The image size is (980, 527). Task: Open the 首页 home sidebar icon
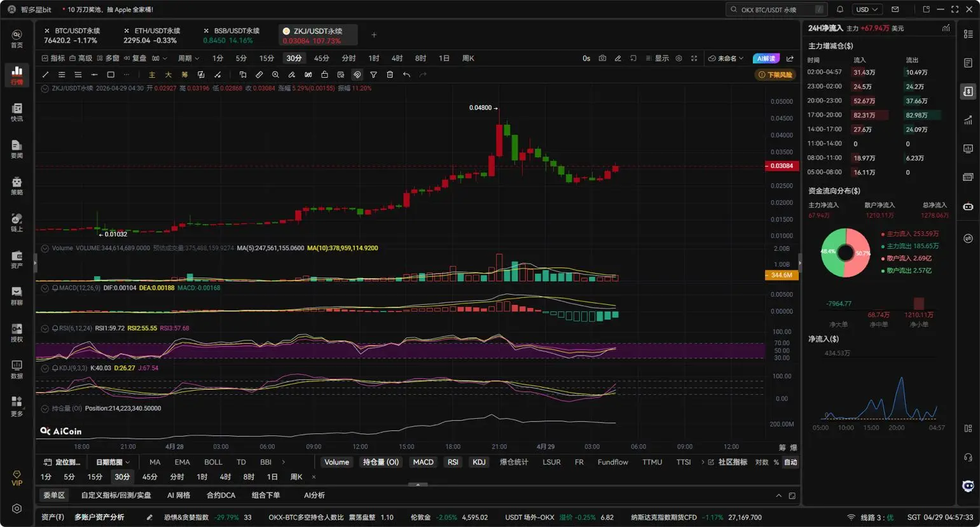pos(17,38)
